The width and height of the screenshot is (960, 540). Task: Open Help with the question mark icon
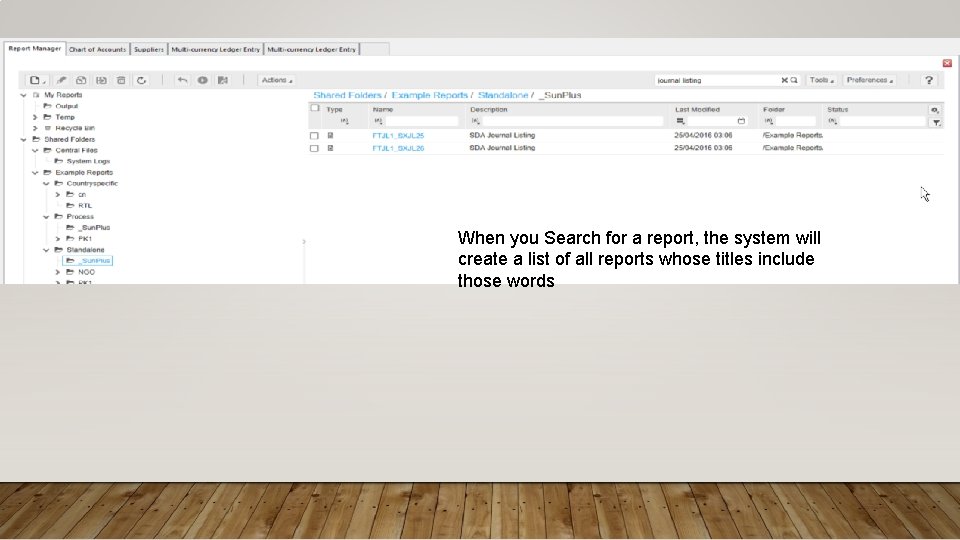click(929, 80)
